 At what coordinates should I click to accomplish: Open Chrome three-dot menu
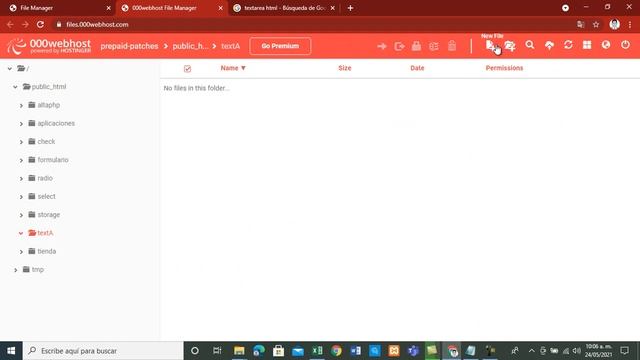(630, 24)
